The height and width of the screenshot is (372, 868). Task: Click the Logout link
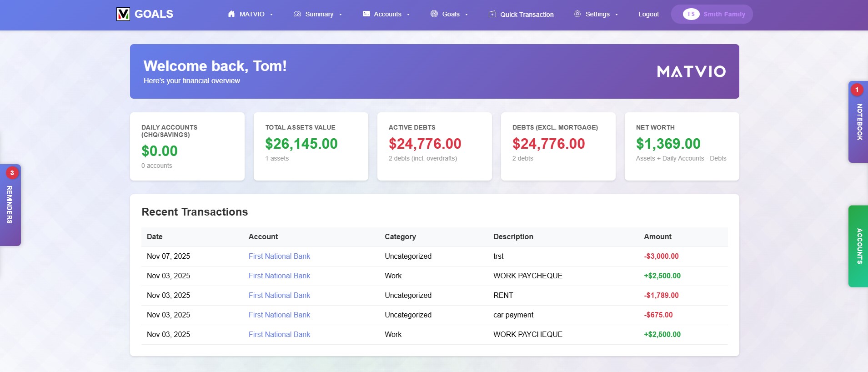(648, 14)
